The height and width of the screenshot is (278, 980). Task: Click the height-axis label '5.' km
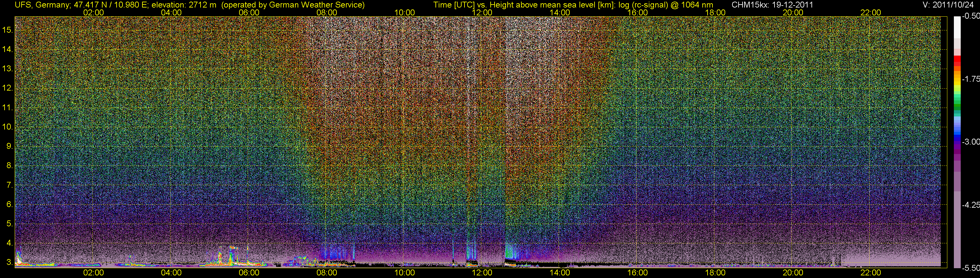coord(10,223)
